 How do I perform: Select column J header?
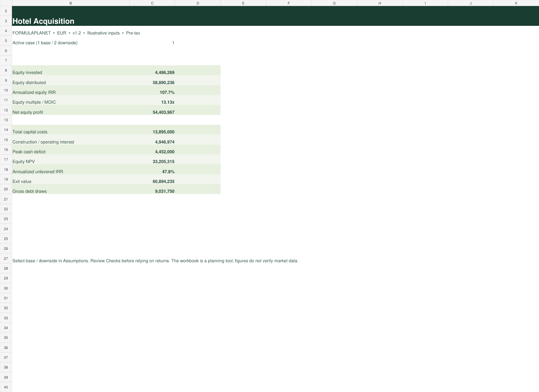471,3
